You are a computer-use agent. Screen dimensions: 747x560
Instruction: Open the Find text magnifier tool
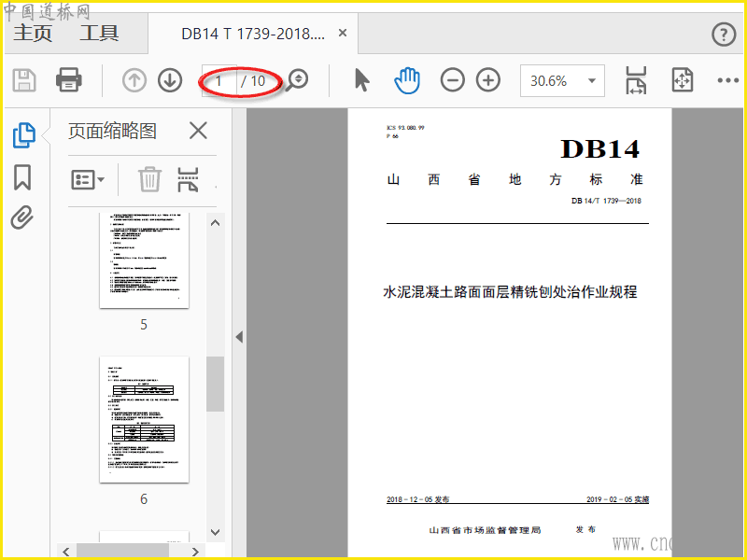click(x=297, y=80)
